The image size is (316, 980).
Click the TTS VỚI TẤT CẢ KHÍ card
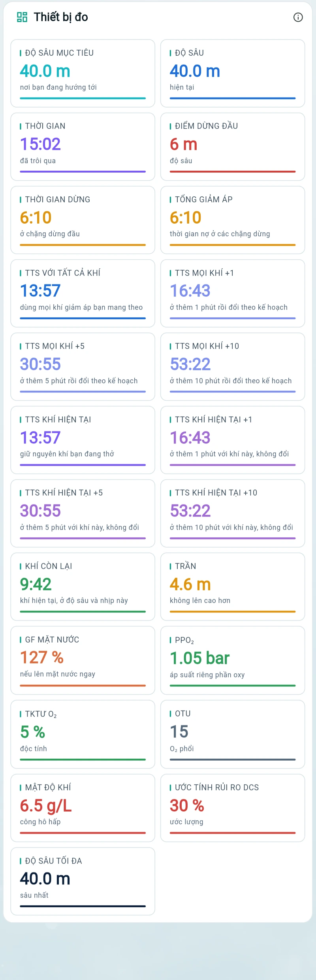coord(83,293)
